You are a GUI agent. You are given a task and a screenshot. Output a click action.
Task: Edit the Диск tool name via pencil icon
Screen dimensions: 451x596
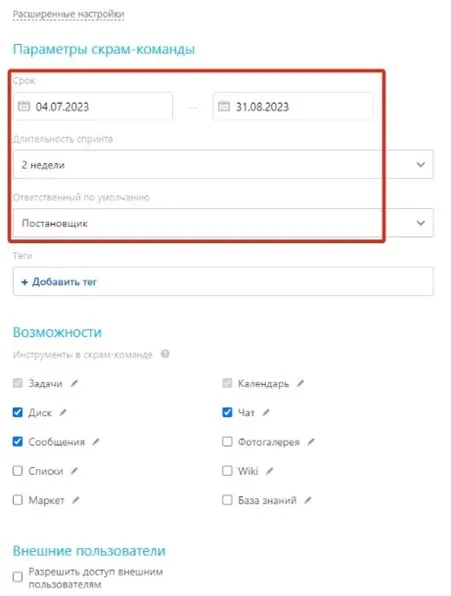63,412
